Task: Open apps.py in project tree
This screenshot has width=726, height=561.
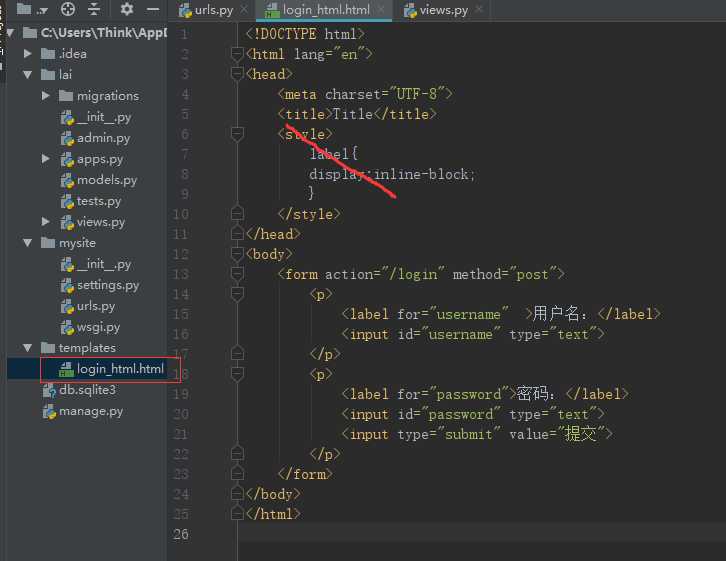Action: (x=92, y=159)
